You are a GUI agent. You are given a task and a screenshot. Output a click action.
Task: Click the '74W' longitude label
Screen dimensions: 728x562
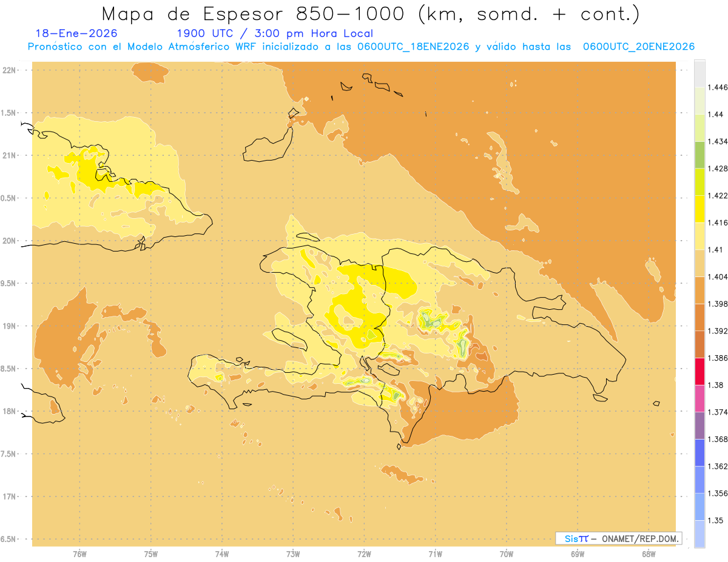[222, 554]
